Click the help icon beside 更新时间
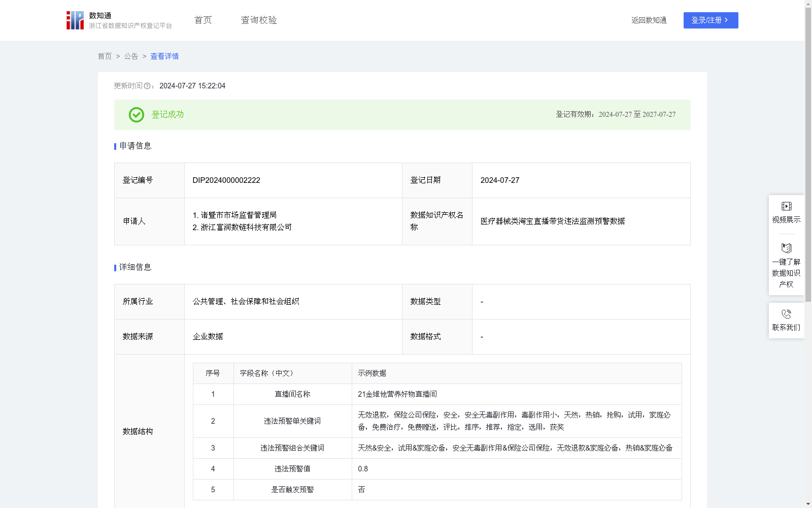This screenshot has height=508, width=812. coord(147,86)
